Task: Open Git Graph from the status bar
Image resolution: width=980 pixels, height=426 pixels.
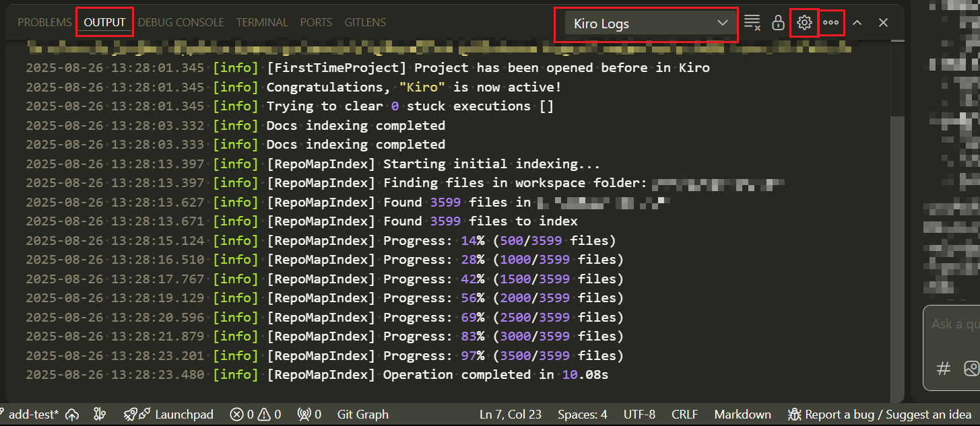Action: click(x=363, y=415)
